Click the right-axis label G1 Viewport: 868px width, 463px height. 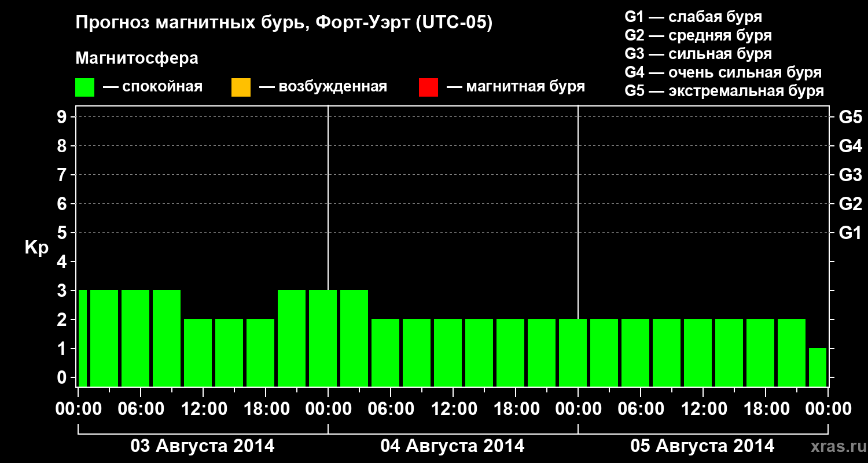coord(850,233)
